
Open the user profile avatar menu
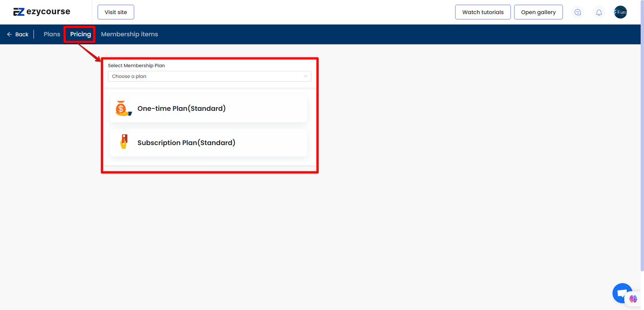click(x=620, y=12)
